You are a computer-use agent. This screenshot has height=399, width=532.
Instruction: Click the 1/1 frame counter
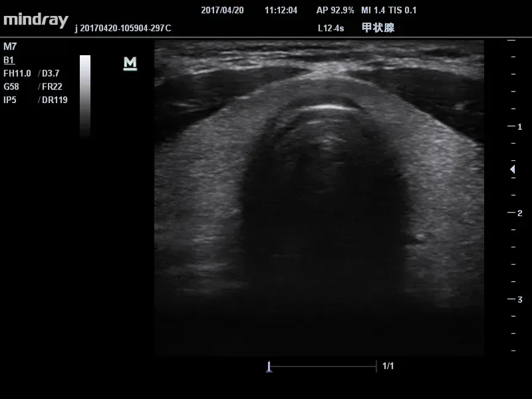pos(388,366)
